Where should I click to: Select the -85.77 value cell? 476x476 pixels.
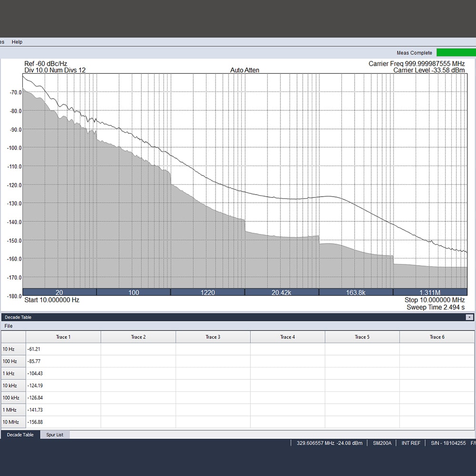tap(62, 361)
